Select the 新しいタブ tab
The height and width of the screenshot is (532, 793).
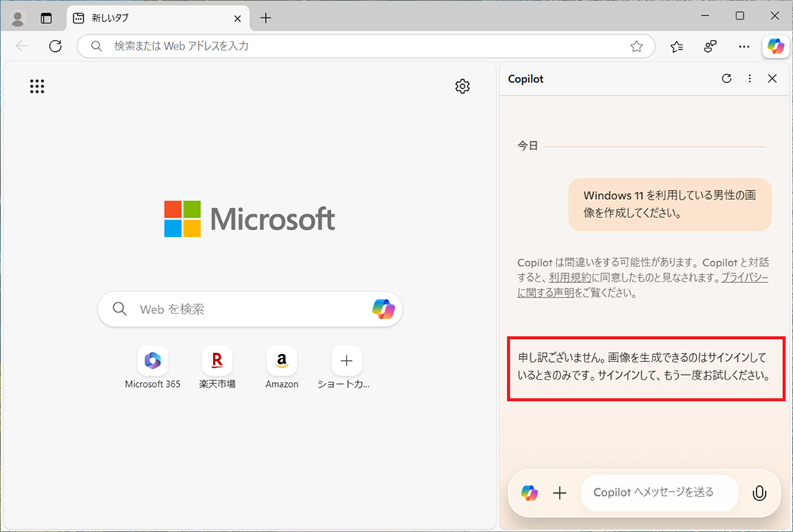click(158, 18)
